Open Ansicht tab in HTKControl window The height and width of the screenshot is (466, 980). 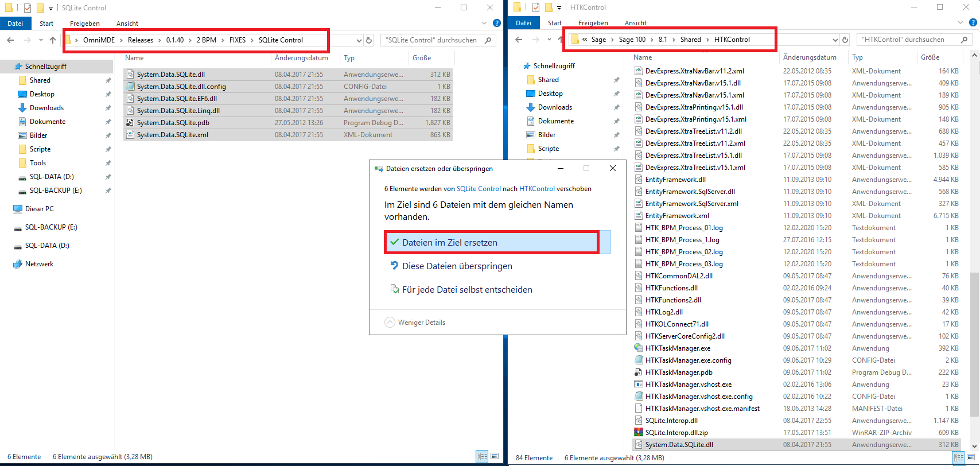click(636, 23)
